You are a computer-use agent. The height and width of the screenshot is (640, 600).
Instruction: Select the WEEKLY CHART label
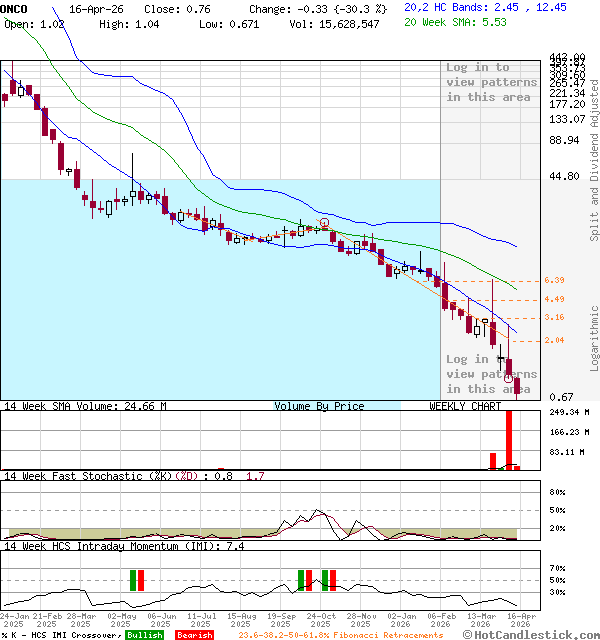pyautogui.click(x=465, y=406)
